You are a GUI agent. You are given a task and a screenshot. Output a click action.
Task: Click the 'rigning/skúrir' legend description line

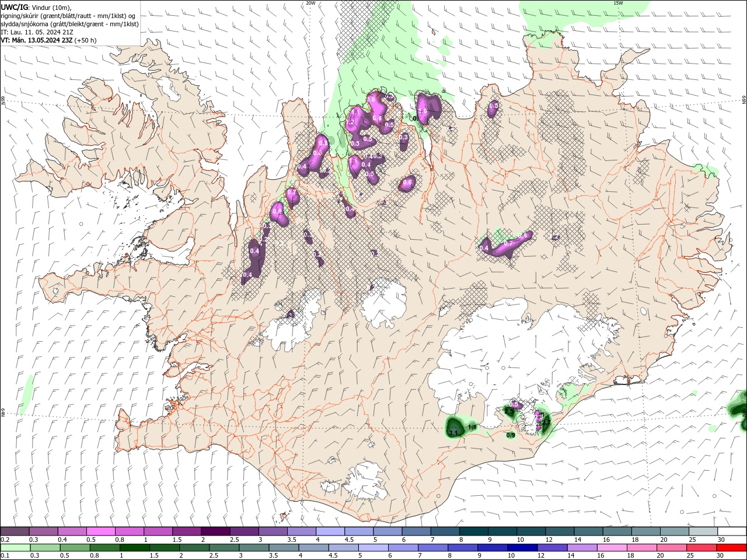tap(68, 15)
